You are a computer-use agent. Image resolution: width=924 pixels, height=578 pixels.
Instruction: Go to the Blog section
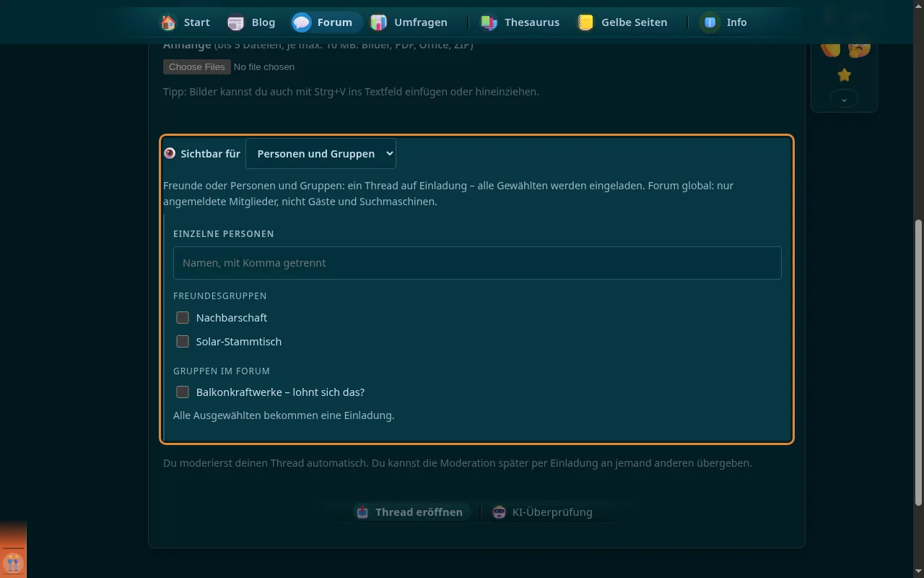click(x=250, y=22)
